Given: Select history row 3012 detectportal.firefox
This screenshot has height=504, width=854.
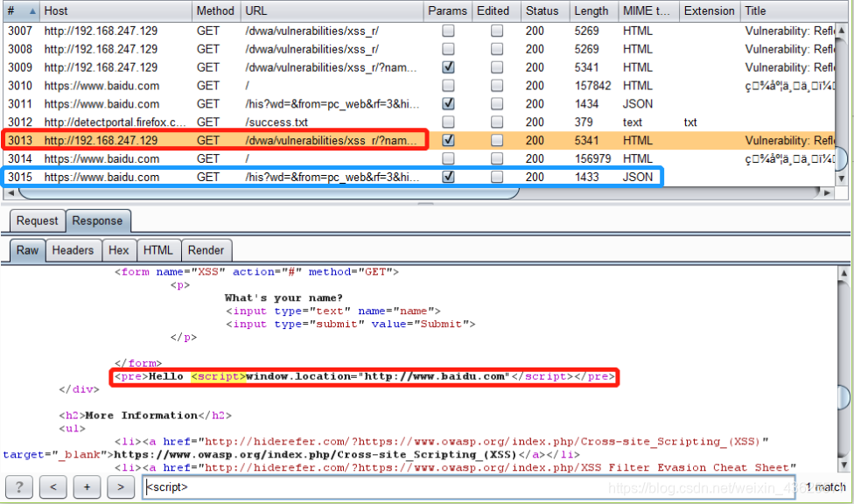Looking at the screenshot, I should click(419, 122).
